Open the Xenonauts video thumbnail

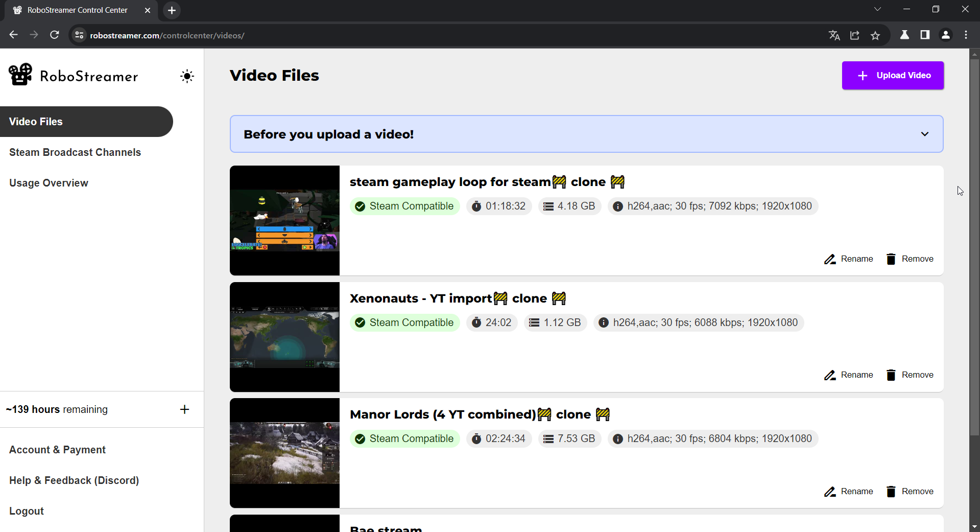point(284,337)
